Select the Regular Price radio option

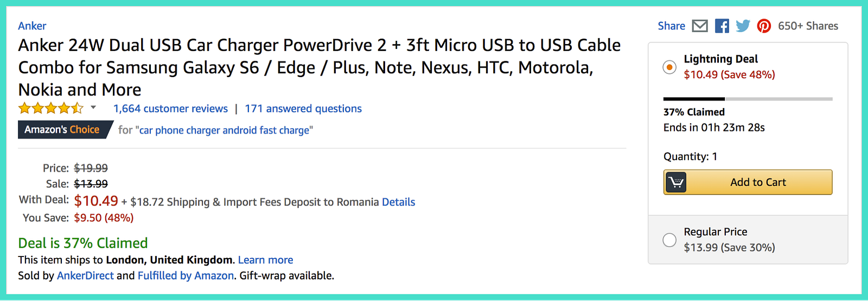[x=669, y=240]
